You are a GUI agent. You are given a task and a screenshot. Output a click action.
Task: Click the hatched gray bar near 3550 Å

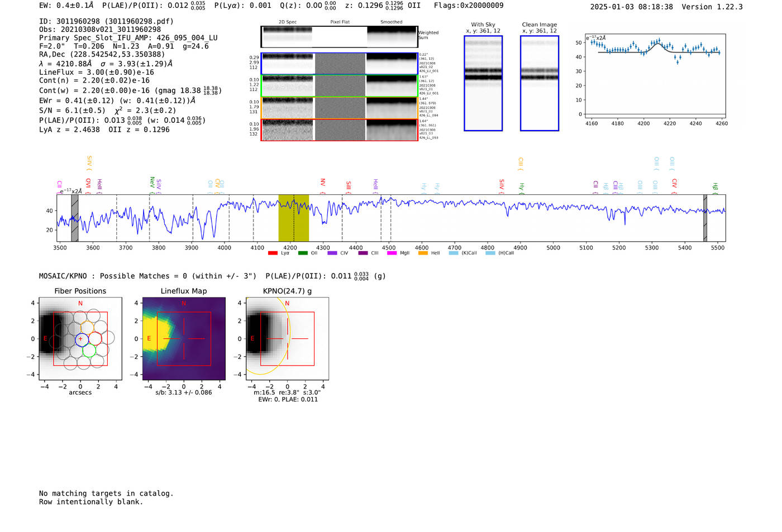[75, 218]
